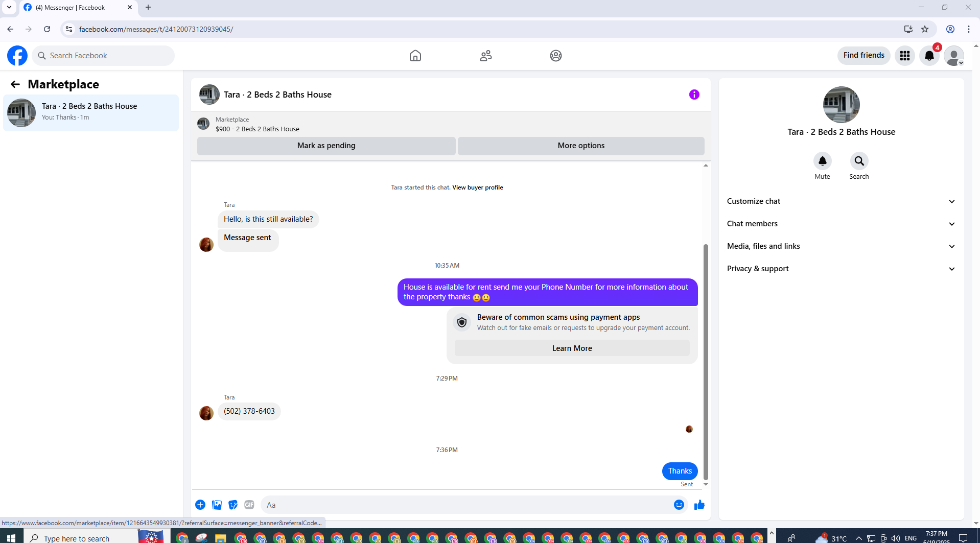Expand the Chat members section
The image size is (980, 543).
click(841, 224)
